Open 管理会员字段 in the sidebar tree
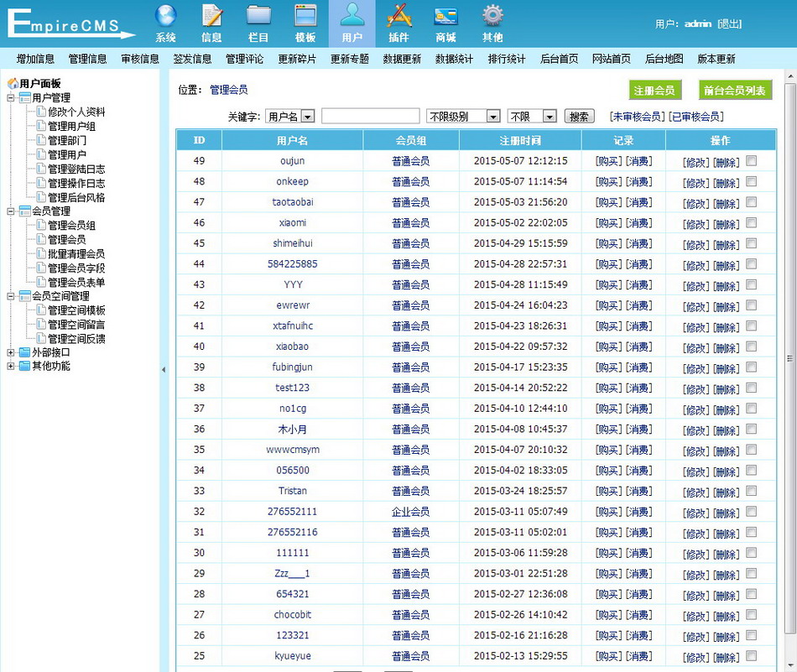The image size is (797, 672). (x=76, y=268)
